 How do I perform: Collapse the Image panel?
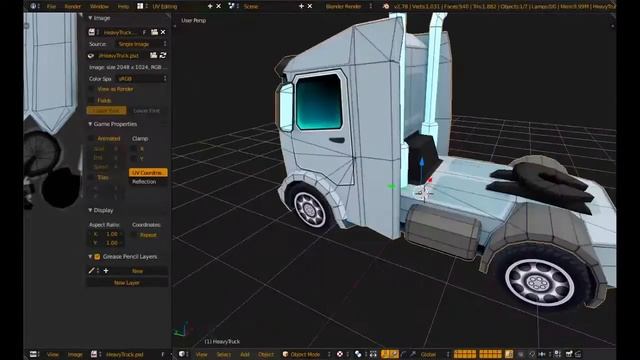point(90,18)
